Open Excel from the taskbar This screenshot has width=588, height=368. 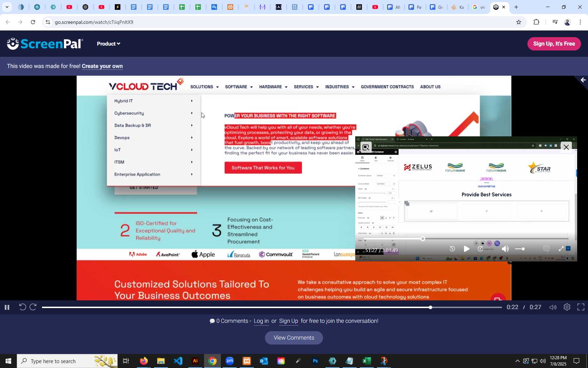coord(366,361)
